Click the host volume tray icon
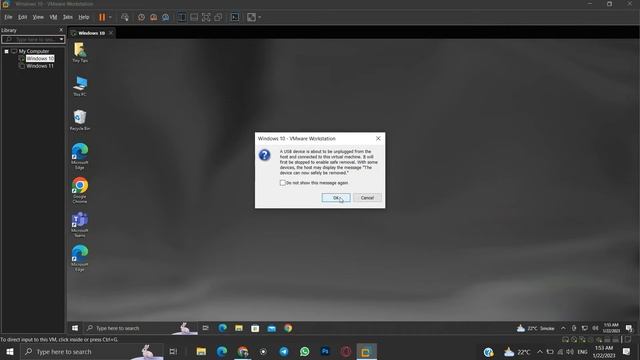 coord(570,351)
